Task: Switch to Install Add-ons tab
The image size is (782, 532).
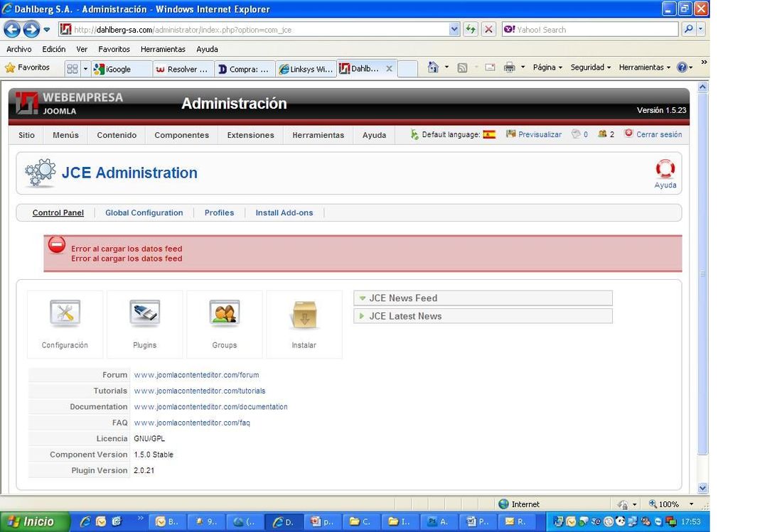Action: [284, 212]
